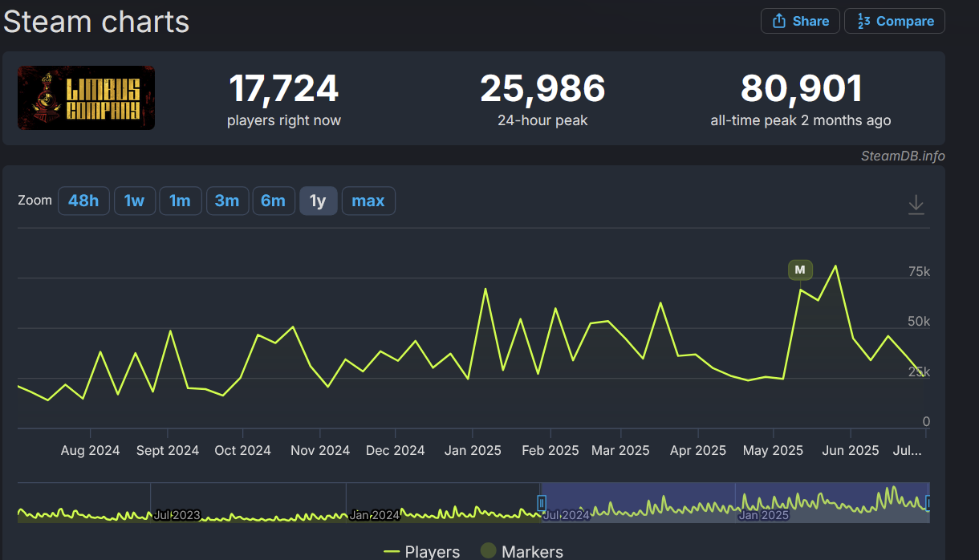
Task: Grab the left navigator range handle
Action: pos(542,503)
